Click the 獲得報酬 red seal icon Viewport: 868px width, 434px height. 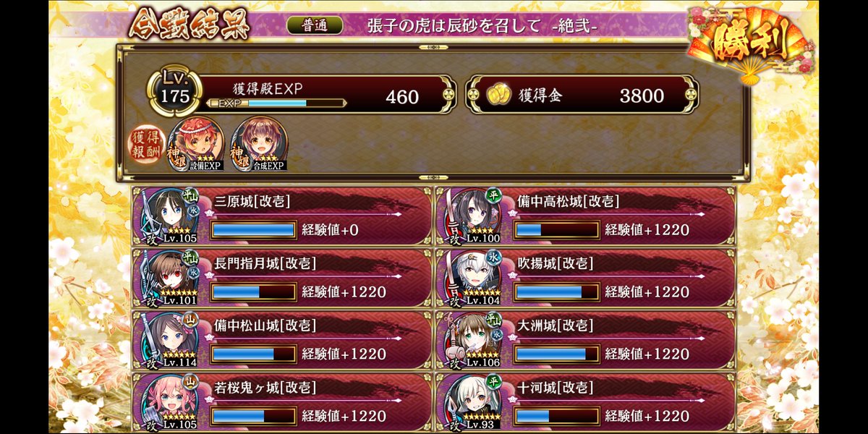click(x=147, y=144)
